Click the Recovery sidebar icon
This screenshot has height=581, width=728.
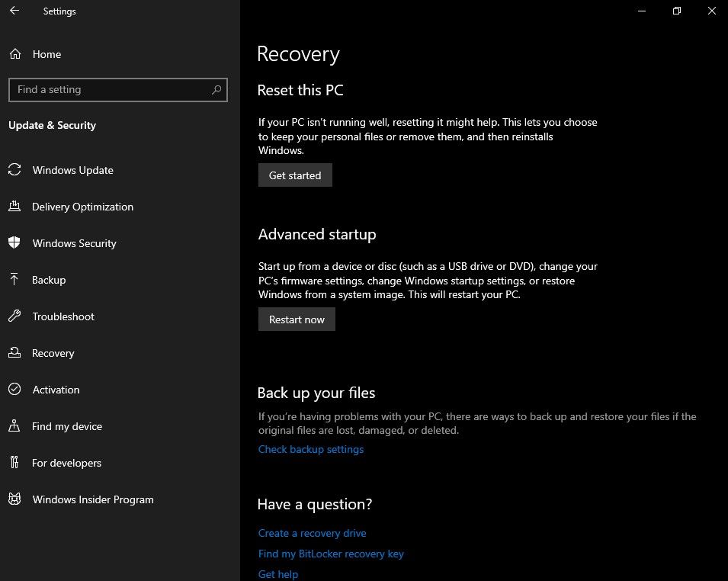15,353
